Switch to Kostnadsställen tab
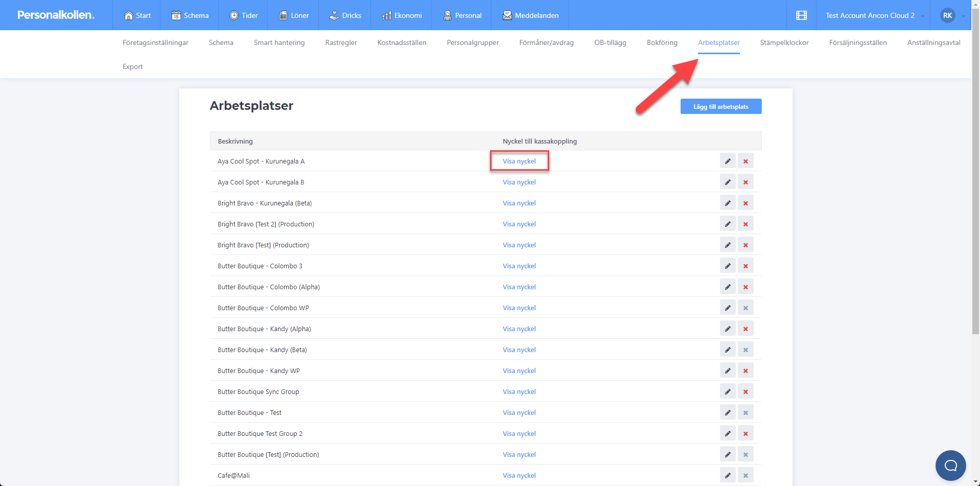Viewport: 980px width, 486px height. coord(402,42)
